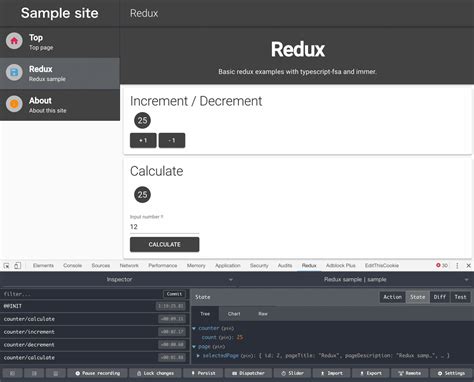The height and width of the screenshot is (382, 474).
Task: Click the Import state button
Action: pyautogui.click(x=331, y=373)
